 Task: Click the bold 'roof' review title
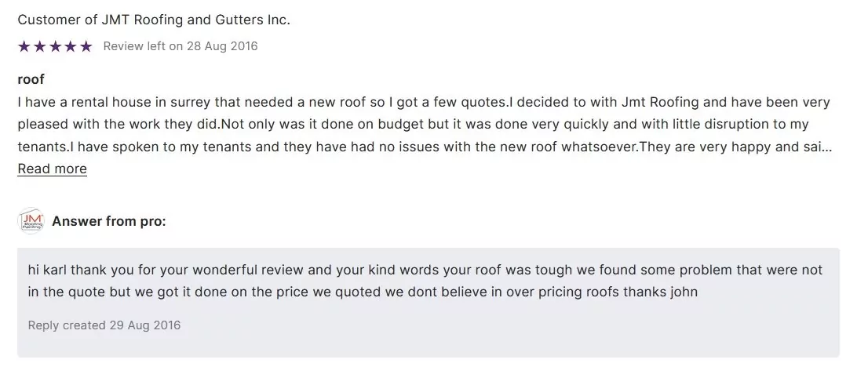pos(31,79)
